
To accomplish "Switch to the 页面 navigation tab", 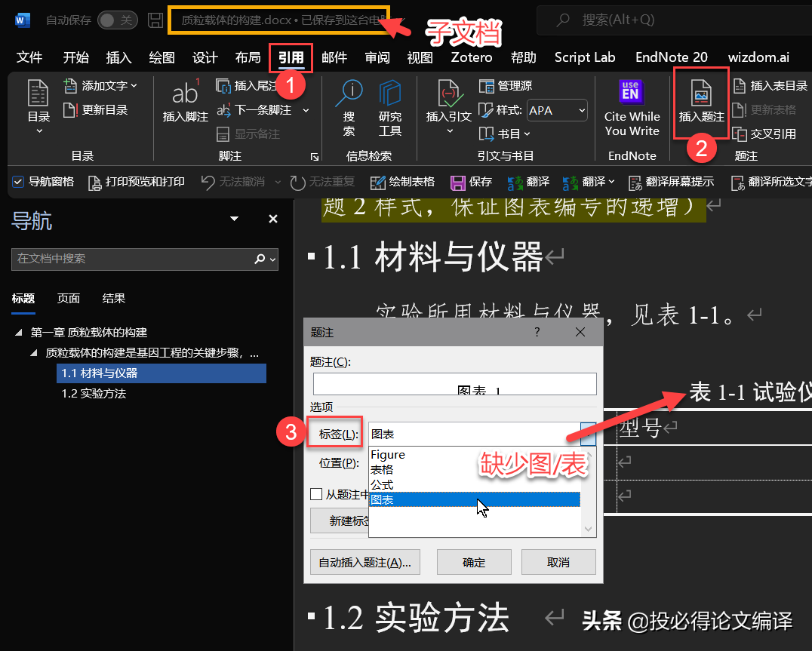I will point(69,299).
